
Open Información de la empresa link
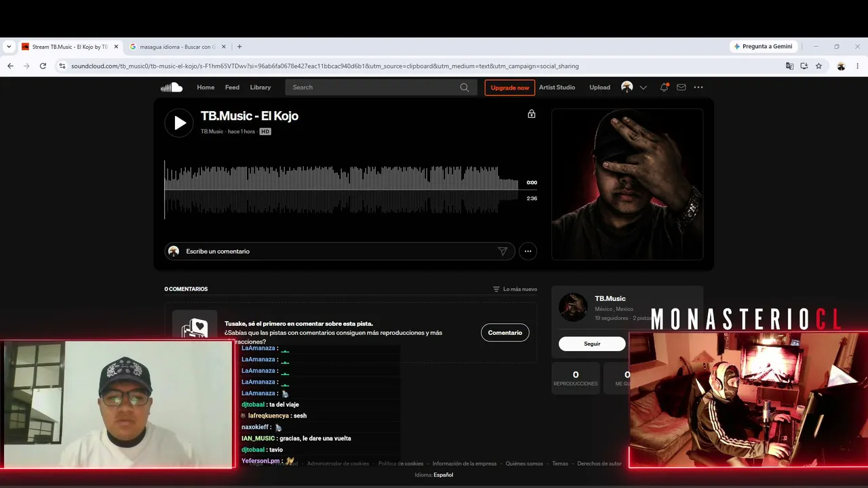pyautogui.click(x=465, y=464)
